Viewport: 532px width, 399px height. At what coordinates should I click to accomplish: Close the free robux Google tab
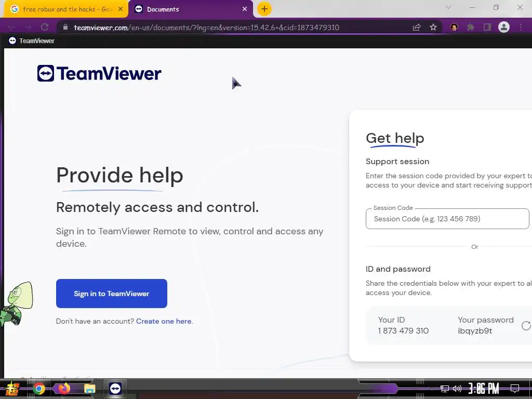click(x=121, y=9)
